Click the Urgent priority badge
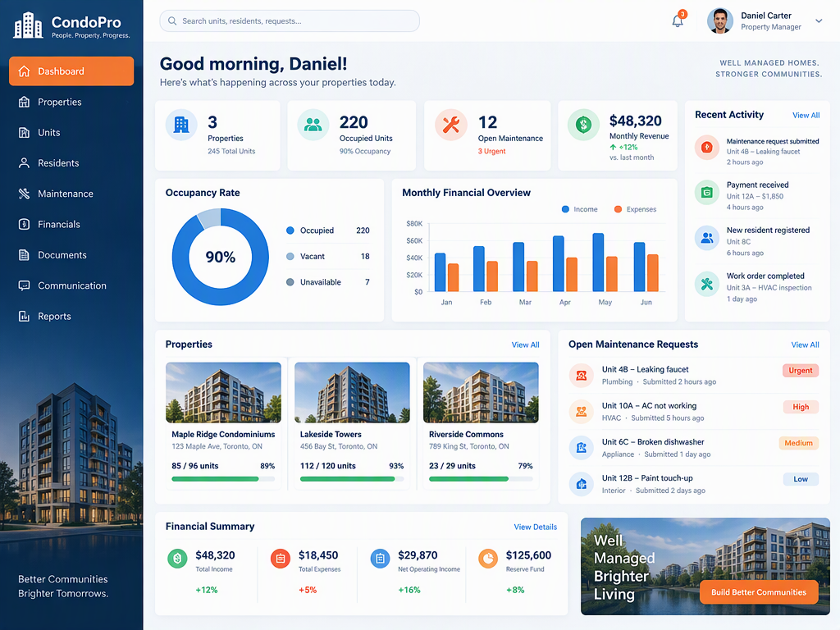This screenshot has width=840, height=630. (x=801, y=370)
